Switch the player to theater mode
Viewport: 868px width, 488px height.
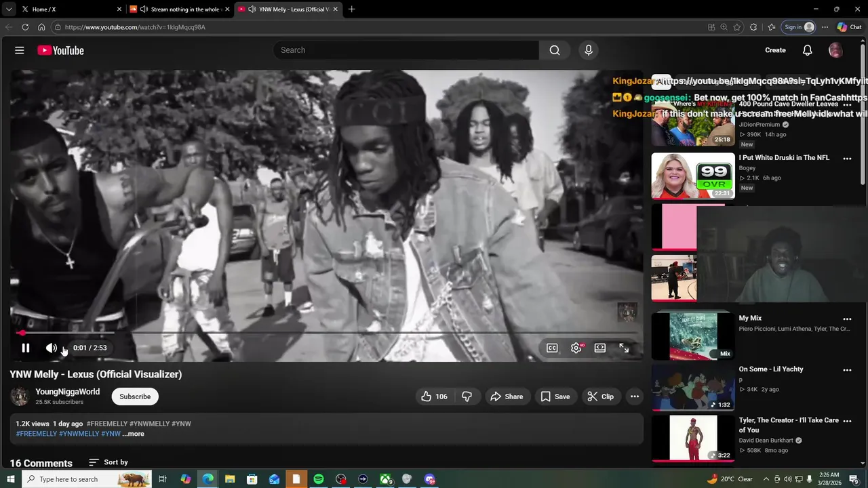(600, 348)
